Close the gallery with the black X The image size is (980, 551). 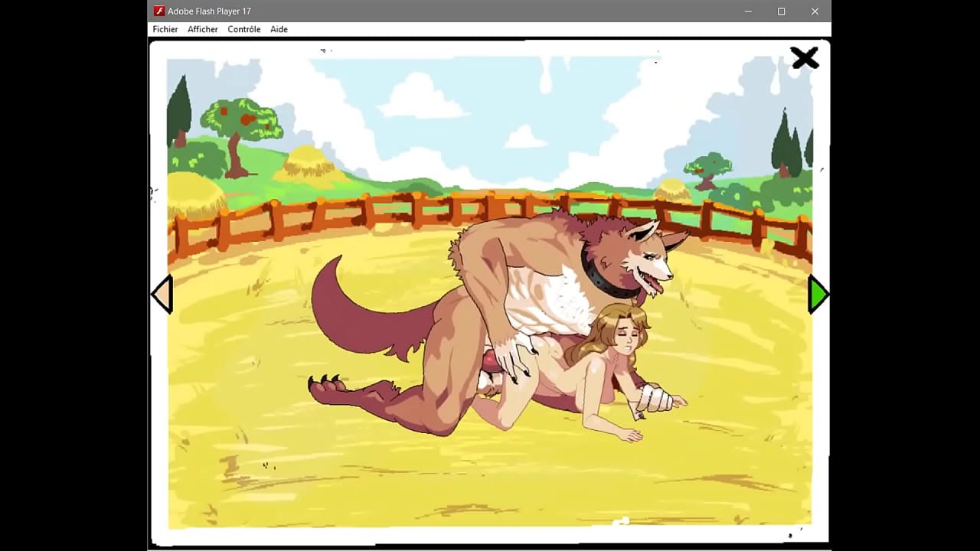pos(805,58)
